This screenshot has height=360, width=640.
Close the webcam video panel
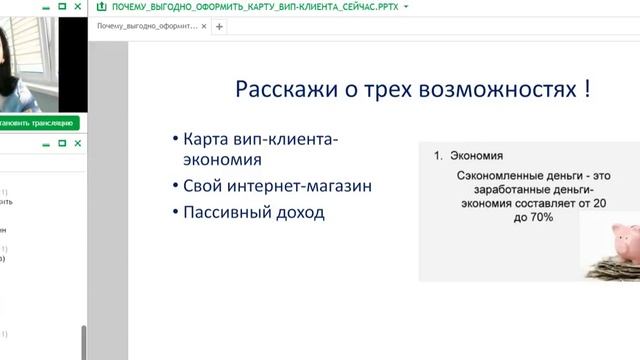click(78, 7)
